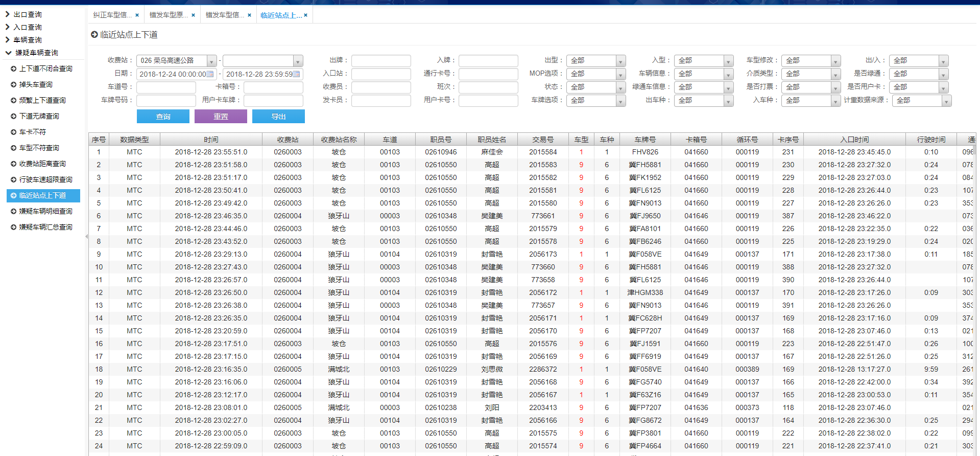Click the bullet icon beside 下道无牌查询

tap(14, 116)
